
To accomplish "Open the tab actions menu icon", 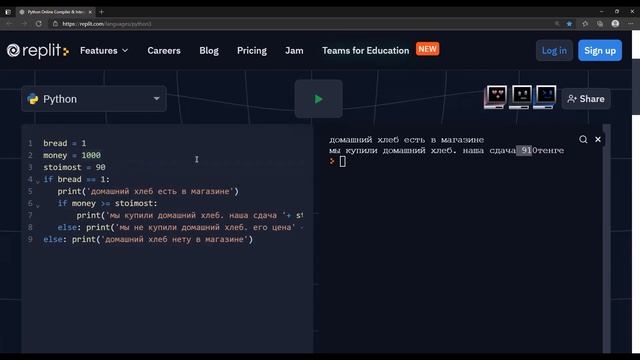I will [8, 12].
